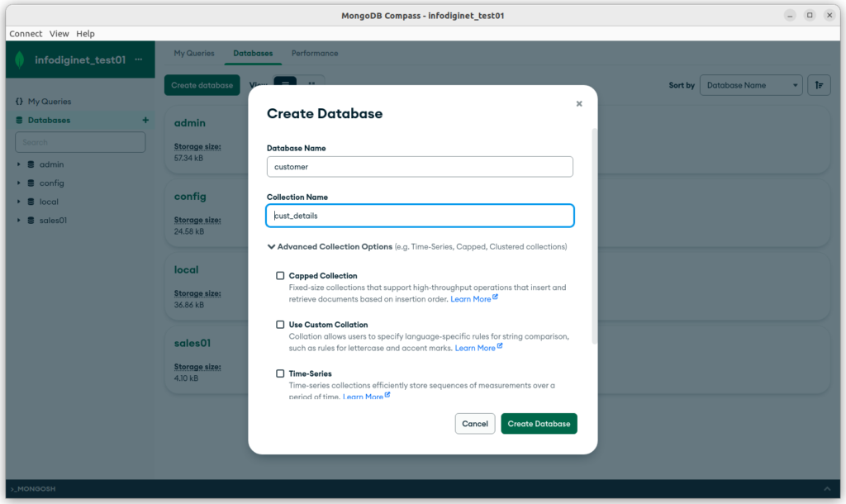Click the sidebar Search field

pyautogui.click(x=80, y=142)
